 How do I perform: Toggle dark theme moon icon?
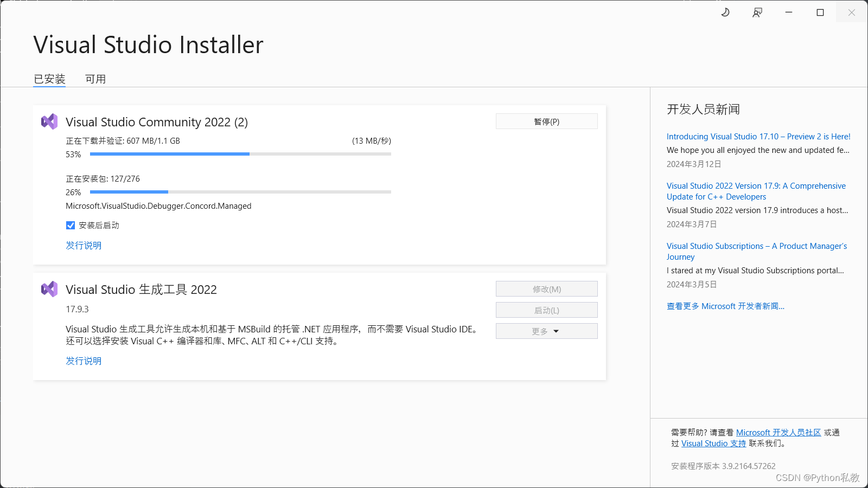[725, 12]
